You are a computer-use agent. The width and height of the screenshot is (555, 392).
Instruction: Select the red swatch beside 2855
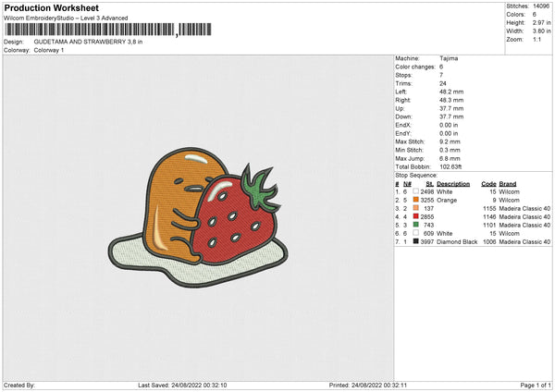(416, 216)
